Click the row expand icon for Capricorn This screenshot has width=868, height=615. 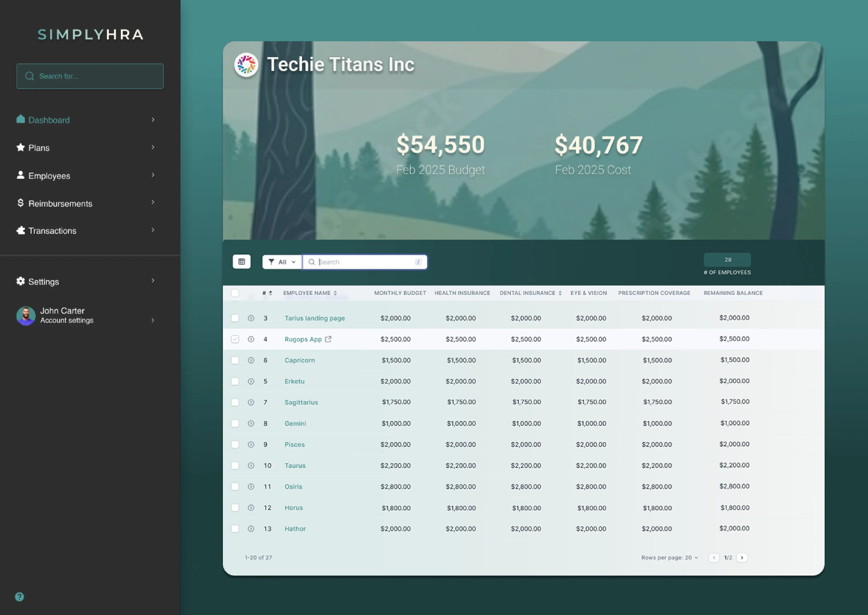tap(251, 360)
